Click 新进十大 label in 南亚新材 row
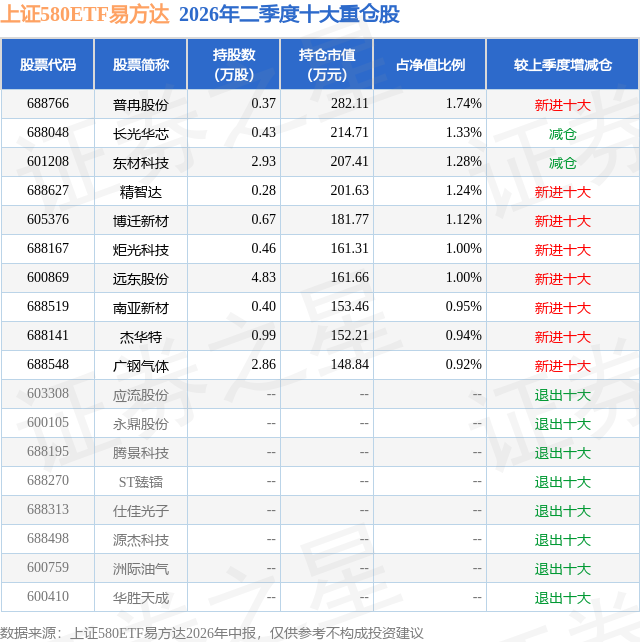The width and height of the screenshot is (640, 642). (x=563, y=308)
